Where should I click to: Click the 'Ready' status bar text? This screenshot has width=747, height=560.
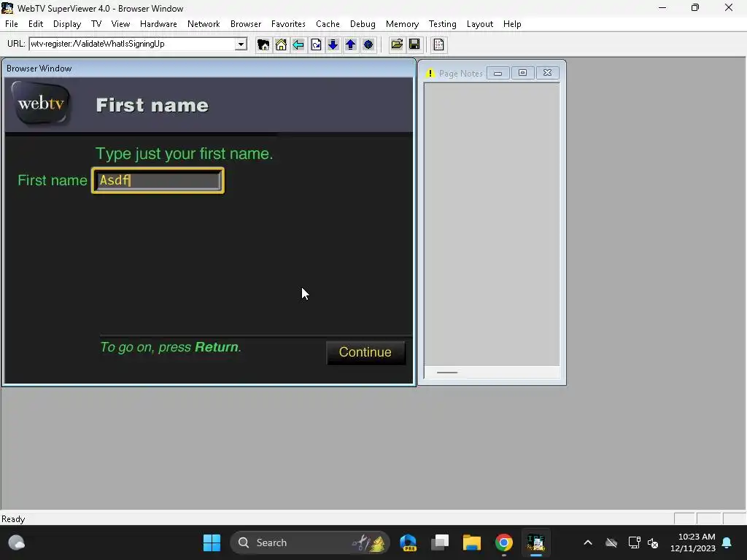tap(13, 519)
